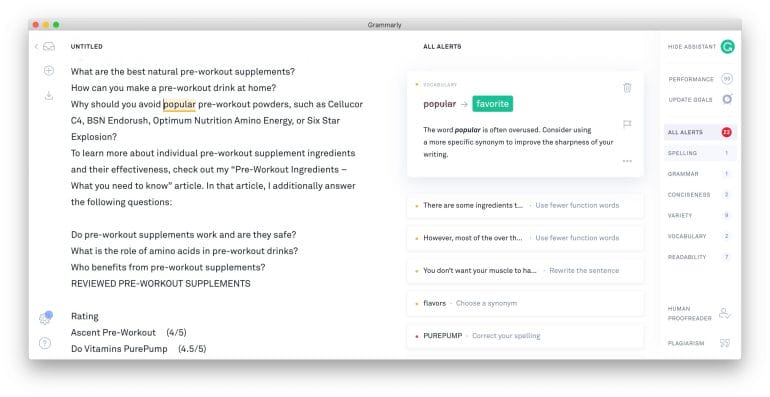Accept the green 'favorite' suggestion
770x397 pixels.
click(x=493, y=104)
